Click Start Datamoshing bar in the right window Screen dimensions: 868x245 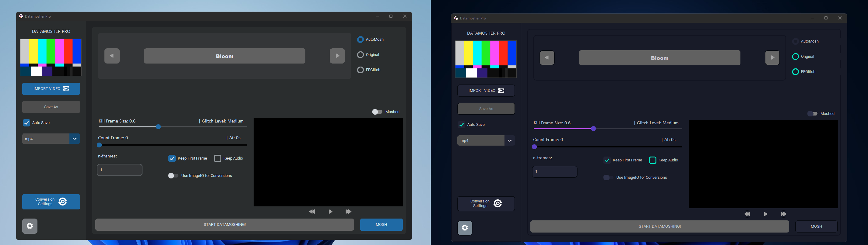[x=660, y=226]
